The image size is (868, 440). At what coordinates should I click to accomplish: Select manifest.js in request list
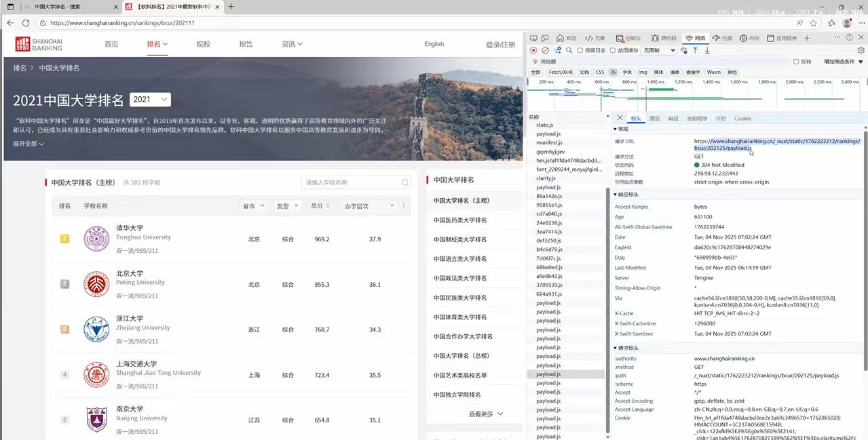[549, 142]
